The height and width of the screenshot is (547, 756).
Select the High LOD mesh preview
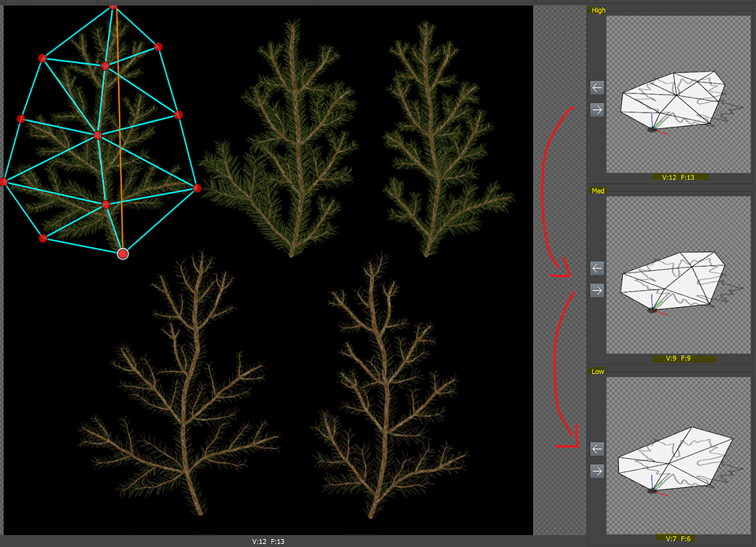pos(678,94)
